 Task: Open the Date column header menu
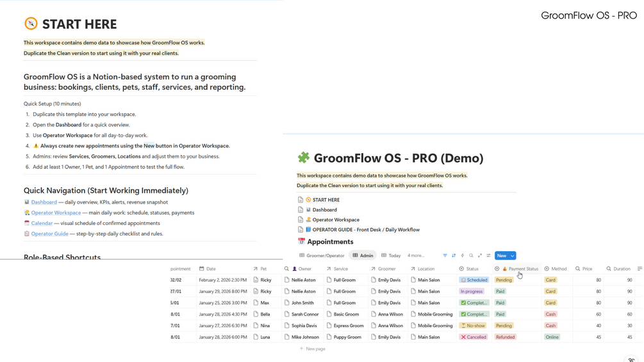[208, 269]
